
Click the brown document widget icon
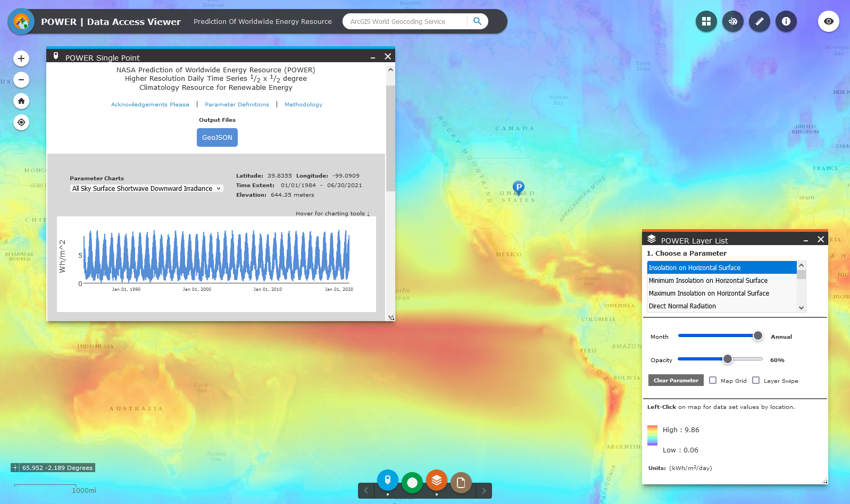(461, 483)
